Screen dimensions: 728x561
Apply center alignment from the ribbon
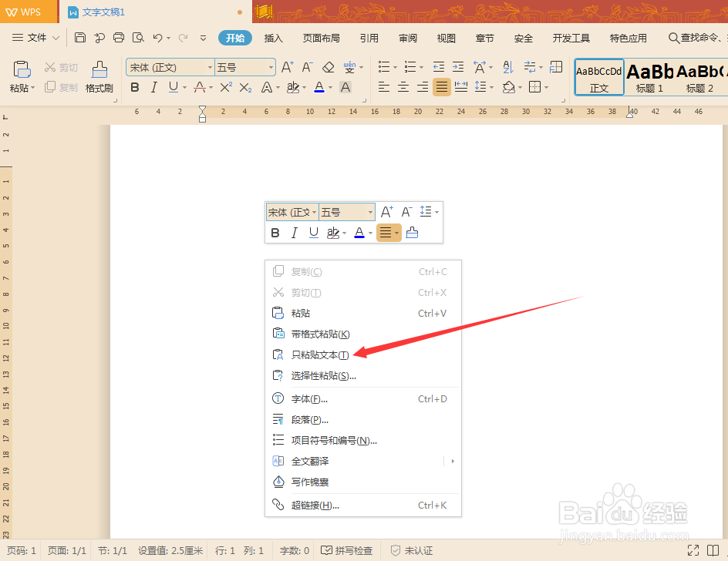[x=402, y=86]
